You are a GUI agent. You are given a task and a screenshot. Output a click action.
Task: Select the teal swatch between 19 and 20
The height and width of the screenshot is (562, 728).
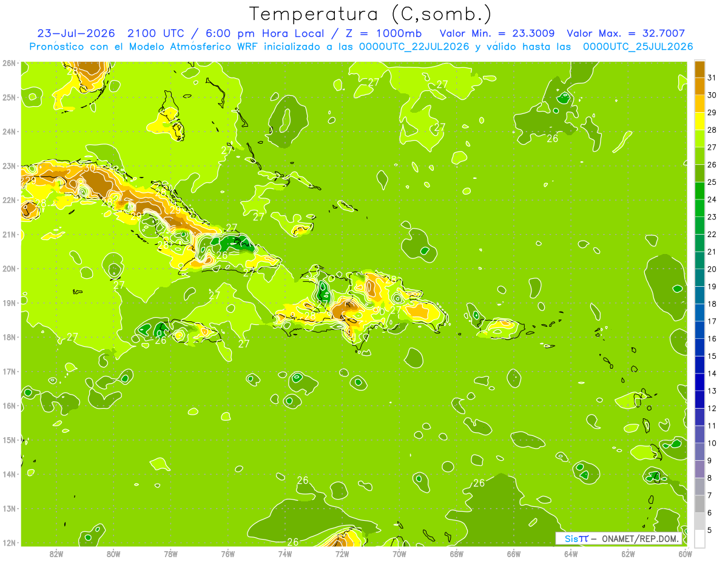point(699,278)
